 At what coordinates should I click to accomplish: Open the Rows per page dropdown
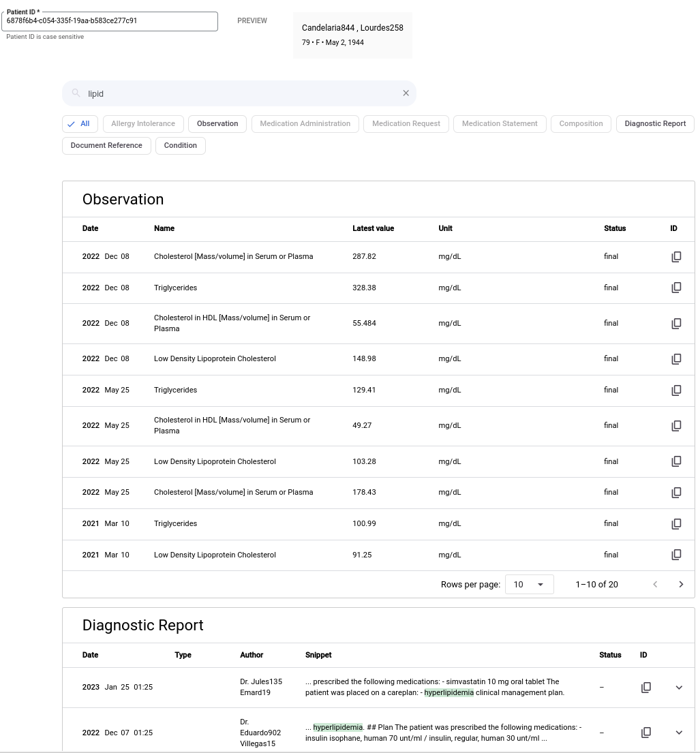[529, 584]
